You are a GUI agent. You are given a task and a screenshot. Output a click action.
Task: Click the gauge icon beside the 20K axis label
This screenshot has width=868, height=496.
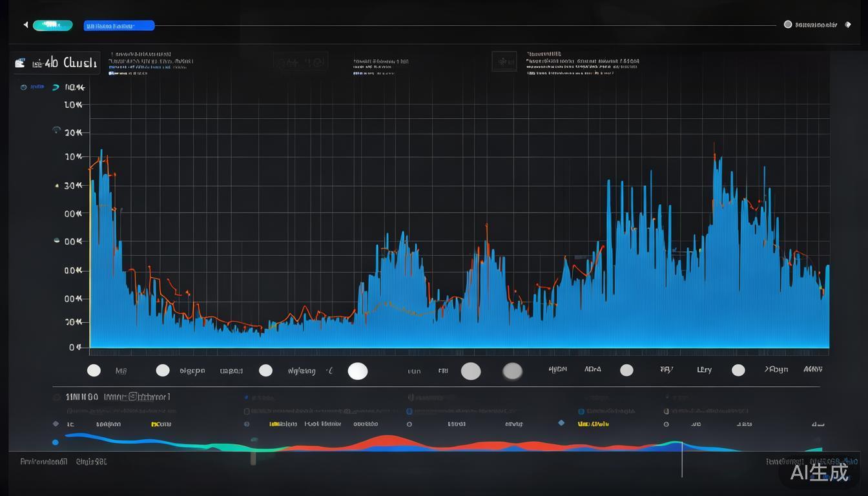(x=56, y=131)
